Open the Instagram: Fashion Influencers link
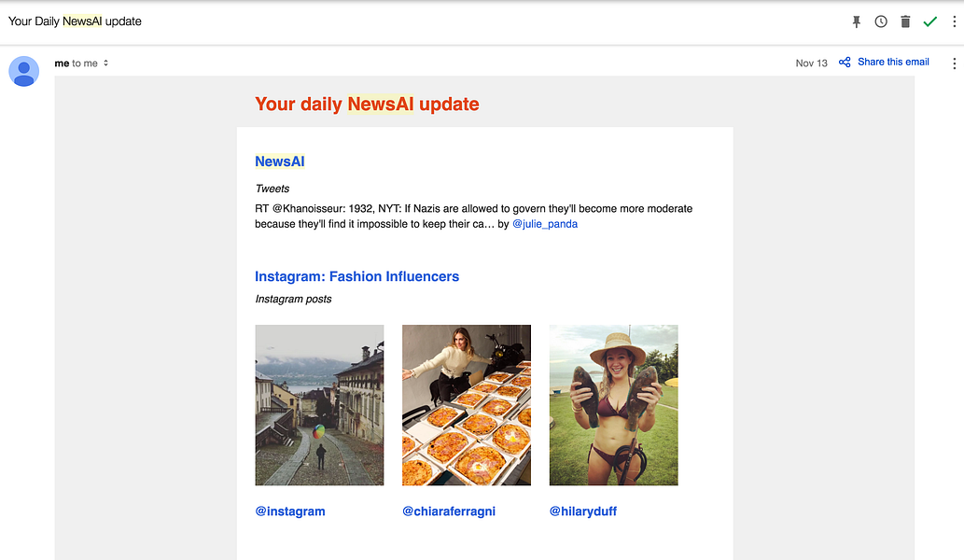This screenshot has height=560, width=964. (x=356, y=276)
